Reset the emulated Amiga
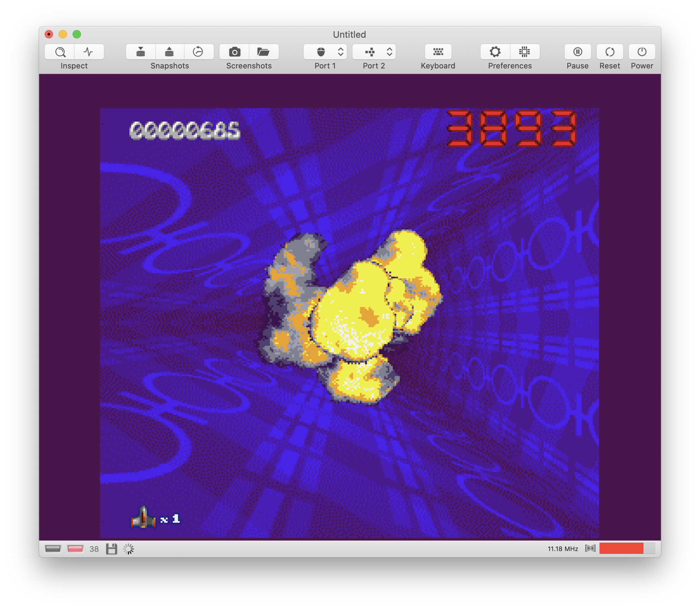Image resolution: width=700 pixels, height=609 pixels. coord(610,52)
